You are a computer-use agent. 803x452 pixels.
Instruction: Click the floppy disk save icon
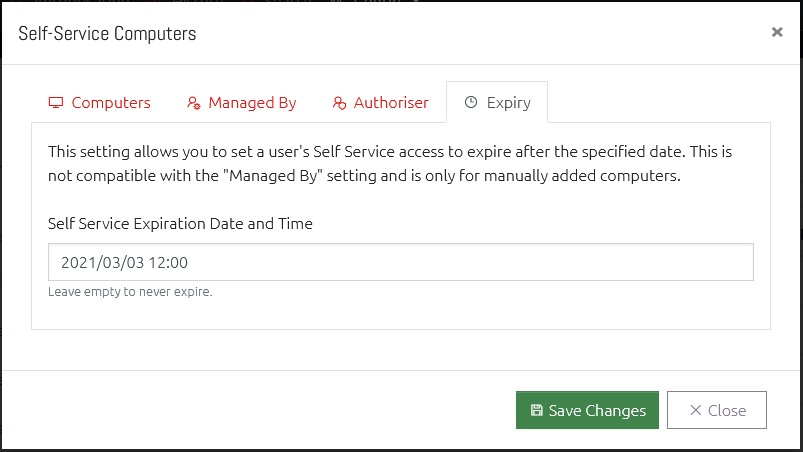(x=536, y=410)
